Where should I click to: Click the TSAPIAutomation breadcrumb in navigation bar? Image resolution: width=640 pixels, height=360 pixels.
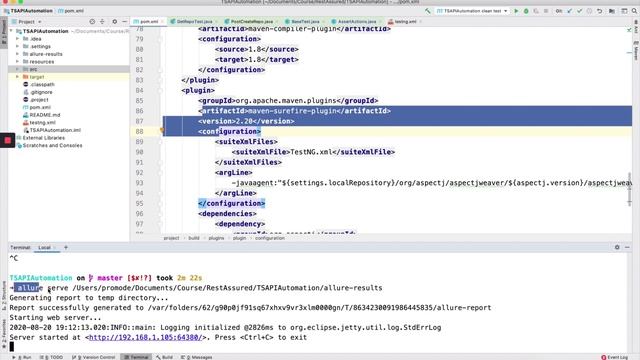pyautogui.click(x=28, y=11)
